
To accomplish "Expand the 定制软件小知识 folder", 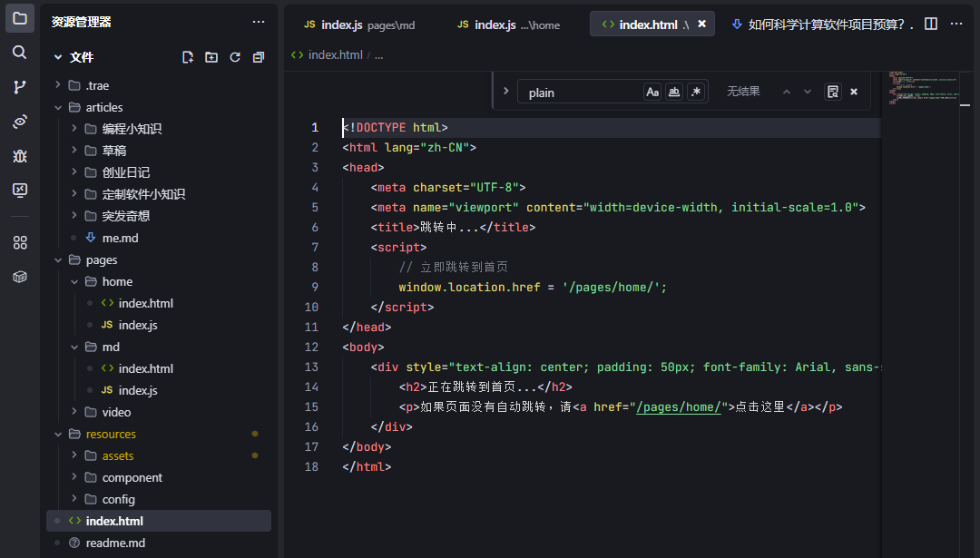I will click(74, 194).
